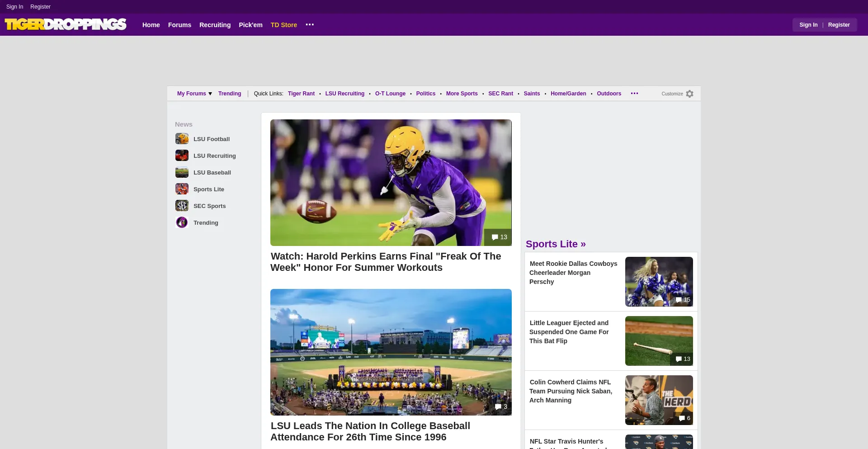Open comments bubble on Harold Perkins story
The image size is (868, 449).
[499, 237]
